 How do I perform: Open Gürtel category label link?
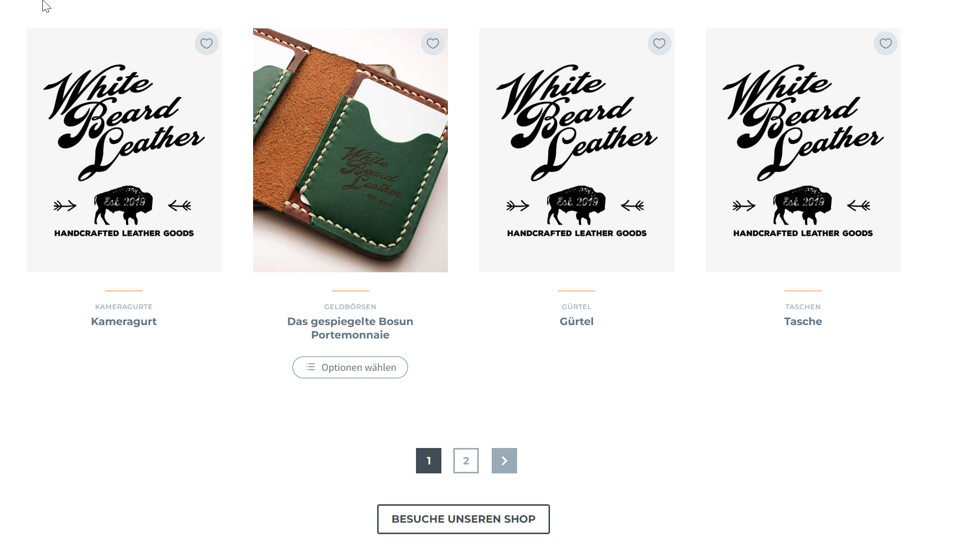(x=576, y=307)
